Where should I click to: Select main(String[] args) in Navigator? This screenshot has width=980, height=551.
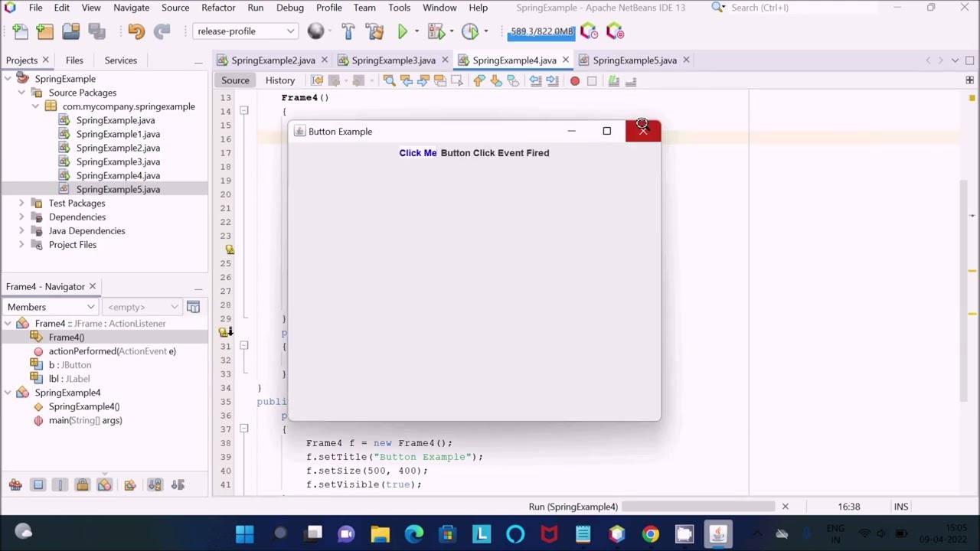coord(85,420)
